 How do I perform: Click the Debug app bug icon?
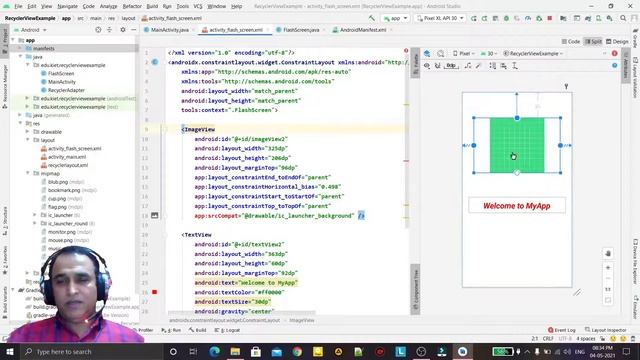tap(506, 18)
